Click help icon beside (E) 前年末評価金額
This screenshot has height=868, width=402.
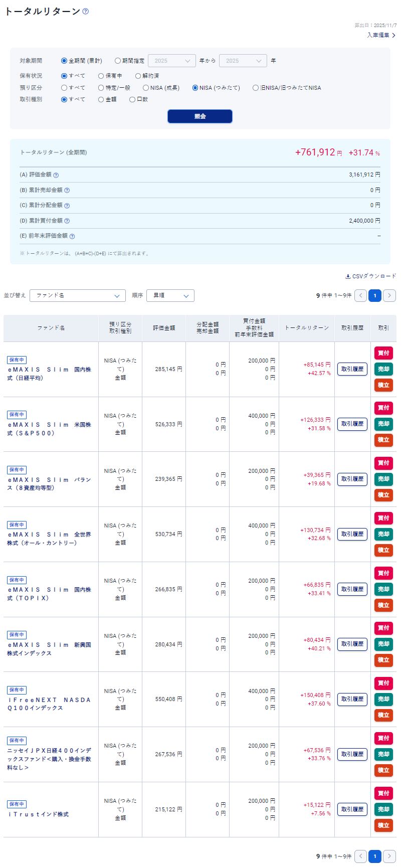(72, 236)
